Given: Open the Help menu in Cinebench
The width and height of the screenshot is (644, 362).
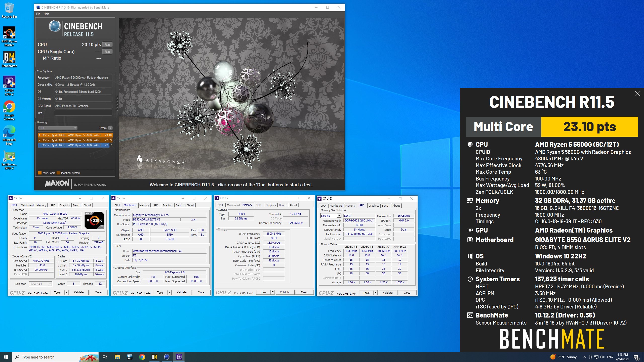Looking at the screenshot, I should [46, 14].
